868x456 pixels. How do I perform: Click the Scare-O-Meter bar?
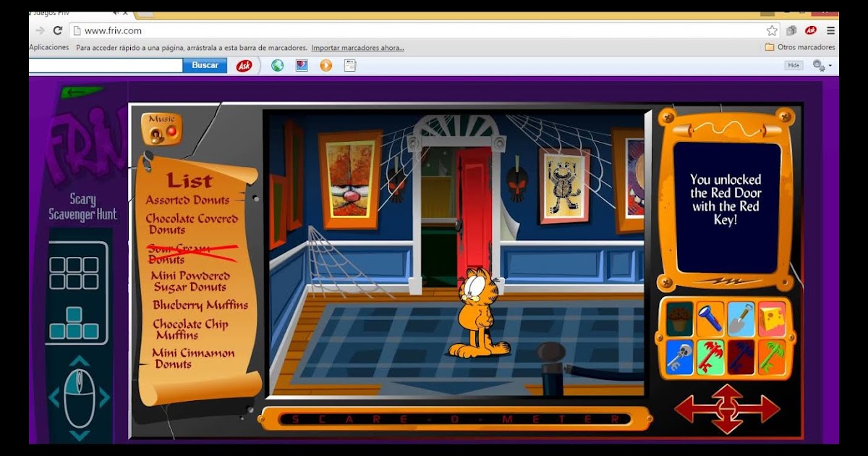[x=456, y=418]
